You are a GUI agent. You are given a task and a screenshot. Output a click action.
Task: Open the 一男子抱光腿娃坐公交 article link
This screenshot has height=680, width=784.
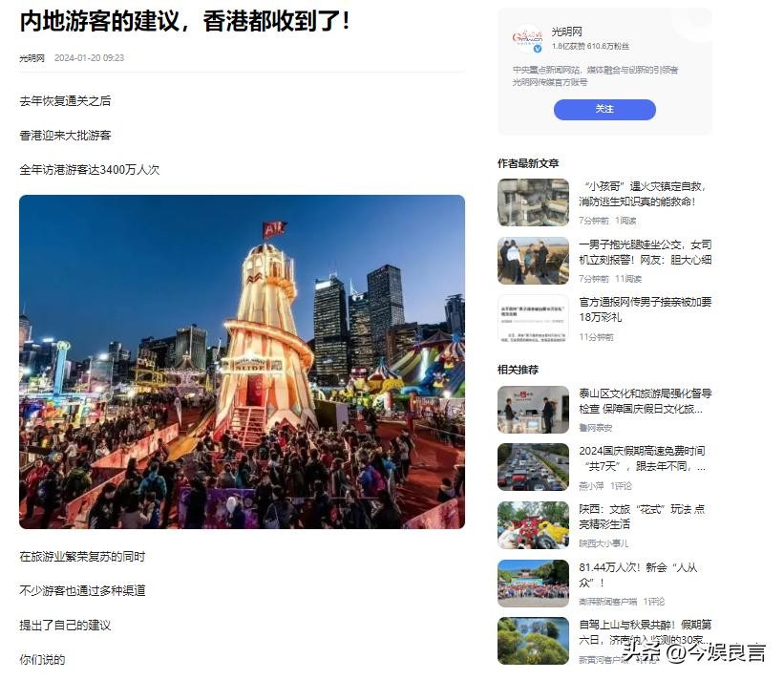(x=645, y=252)
